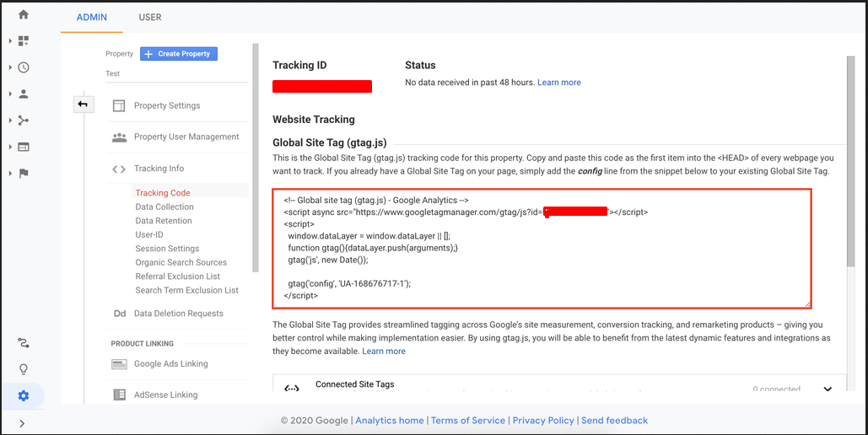Click the back arrow button in property column
Screen dimensions: 868x435
coord(83,105)
